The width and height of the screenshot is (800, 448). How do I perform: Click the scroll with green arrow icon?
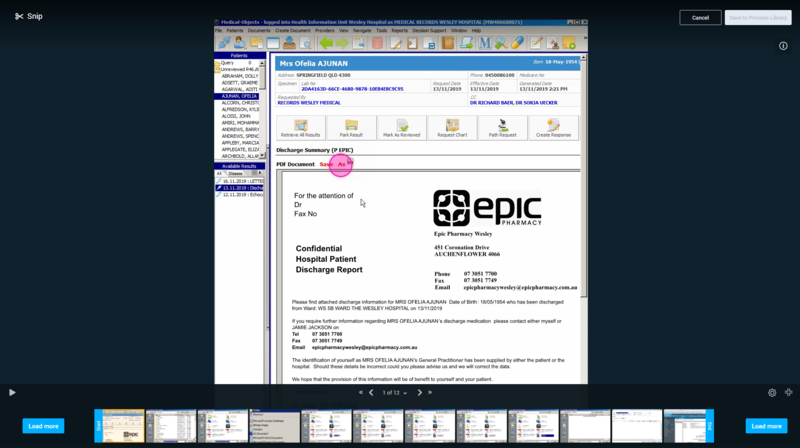pos(466,43)
